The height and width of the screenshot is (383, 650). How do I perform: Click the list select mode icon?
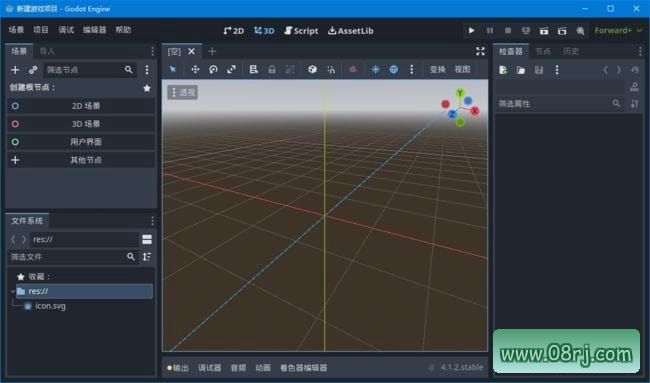pyautogui.click(x=254, y=69)
